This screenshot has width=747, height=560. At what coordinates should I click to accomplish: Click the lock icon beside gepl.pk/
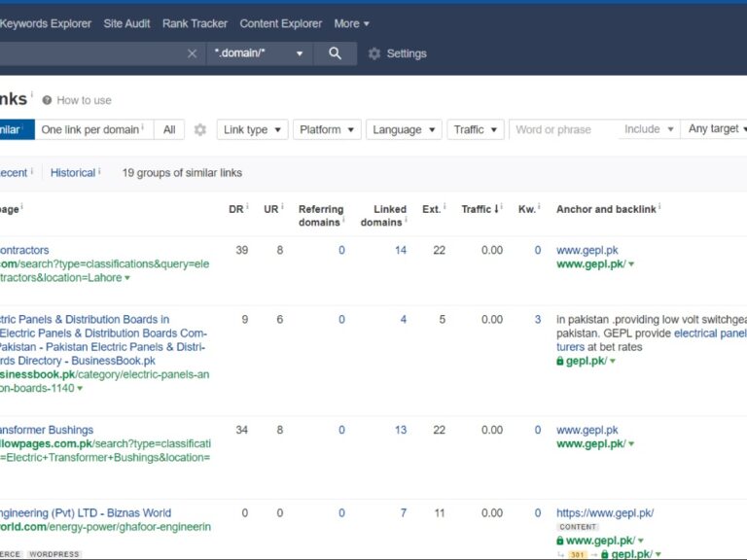(x=560, y=362)
